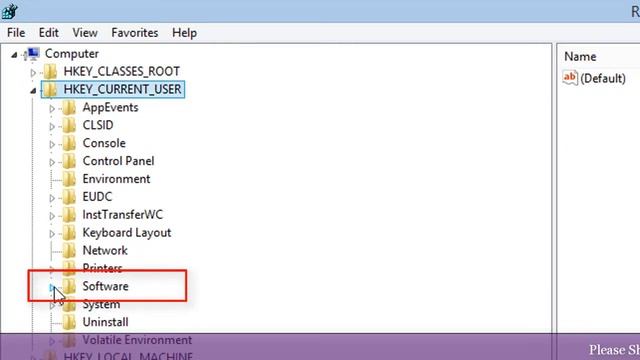Viewport: 640px width, 360px height.
Task: Click the Registry Editor title bar icon
Action: (x=10, y=11)
